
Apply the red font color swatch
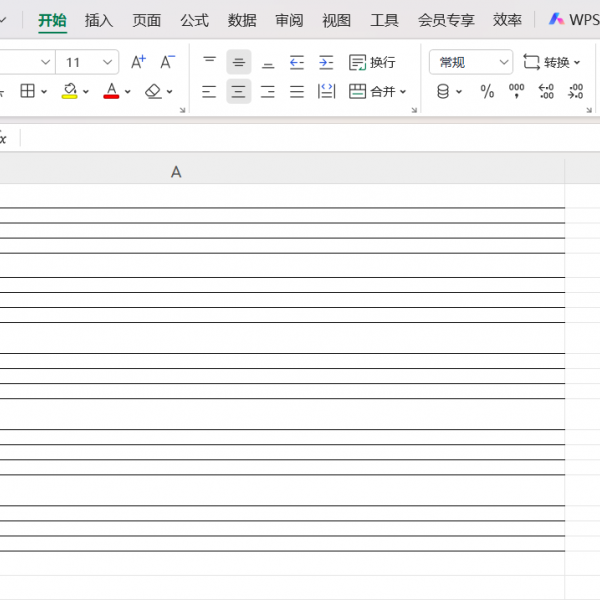(111, 92)
